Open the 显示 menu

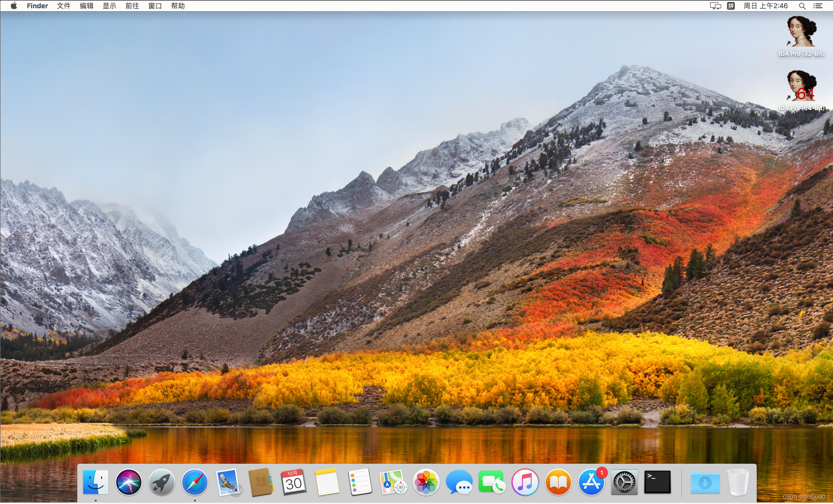tap(109, 6)
